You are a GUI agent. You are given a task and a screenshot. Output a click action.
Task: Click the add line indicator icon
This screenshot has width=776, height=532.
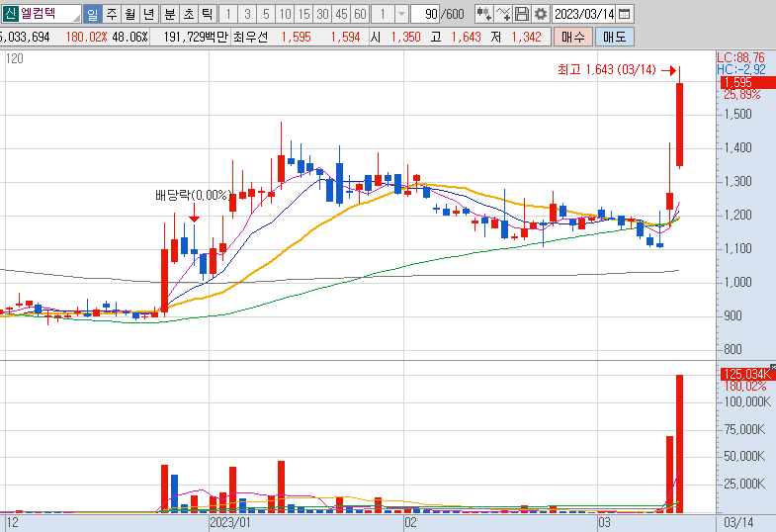coord(503,14)
